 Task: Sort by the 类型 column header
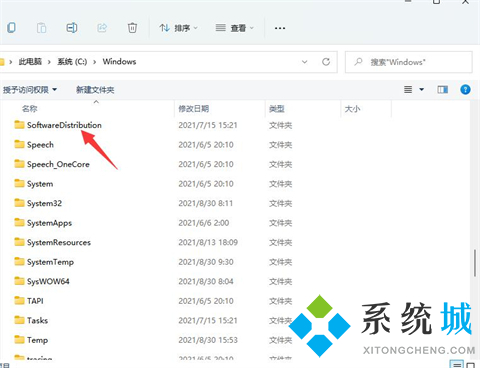coord(277,109)
